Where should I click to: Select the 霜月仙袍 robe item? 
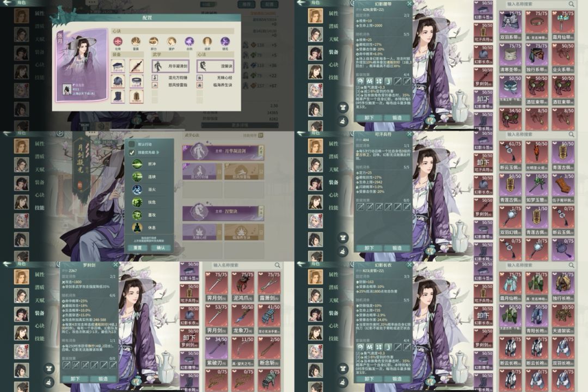tap(510, 286)
